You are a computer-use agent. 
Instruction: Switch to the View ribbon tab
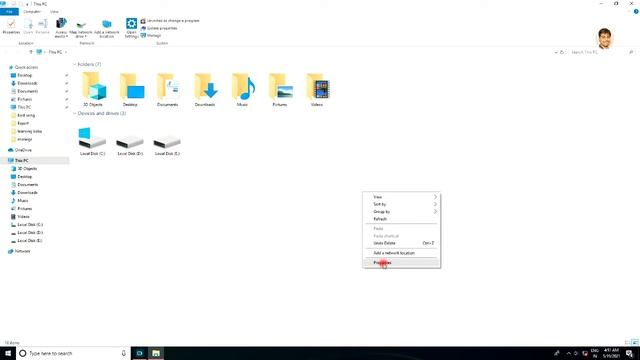point(54,12)
